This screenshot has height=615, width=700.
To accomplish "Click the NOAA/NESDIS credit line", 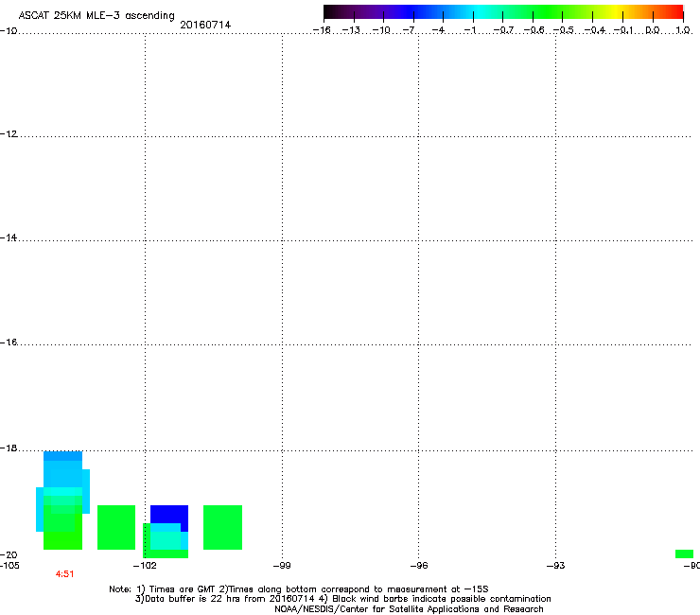I will click(x=409, y=609).
